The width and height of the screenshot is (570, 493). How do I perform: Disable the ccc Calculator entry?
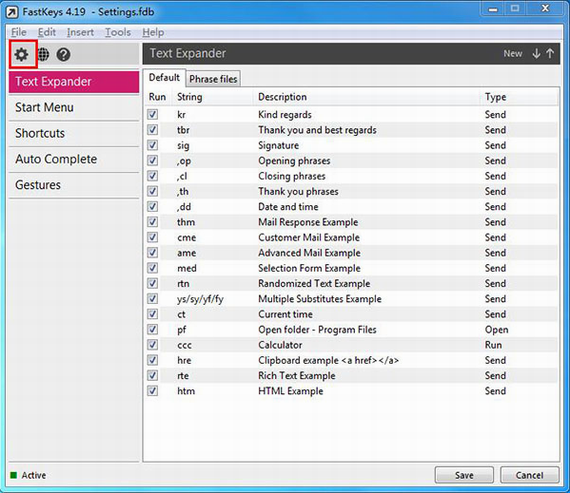152,345
